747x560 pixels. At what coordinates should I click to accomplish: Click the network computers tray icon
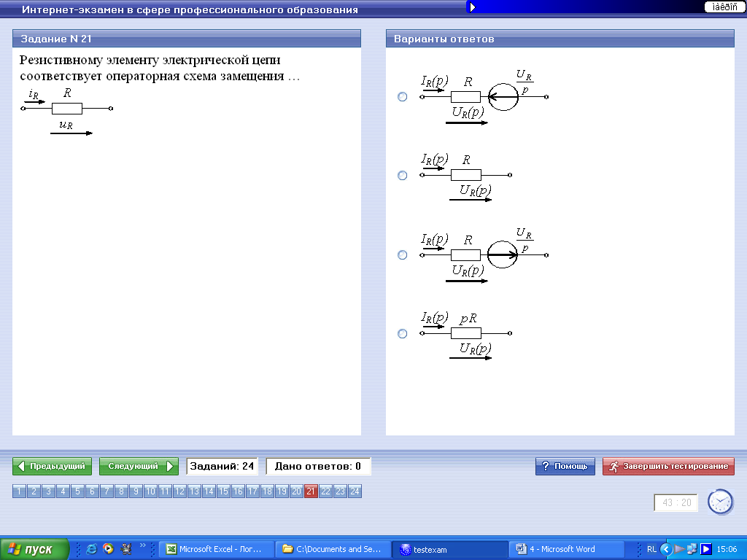[x=692, y=549]
